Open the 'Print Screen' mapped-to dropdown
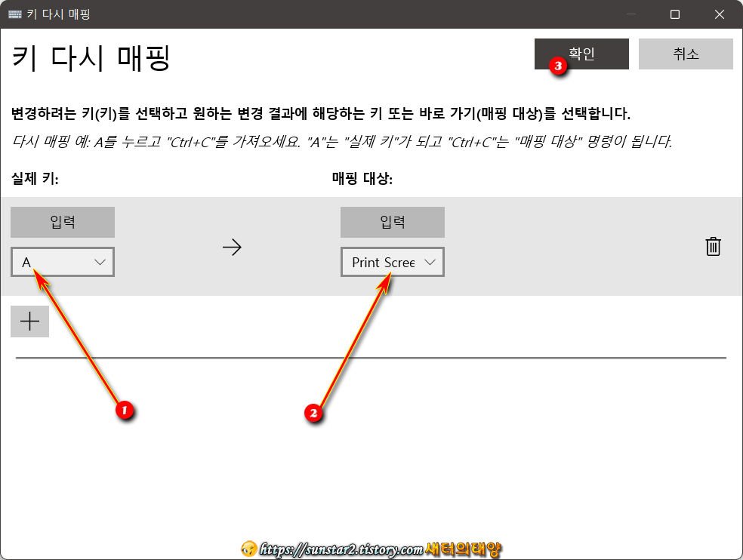743x560 pixels. (393, 262)
